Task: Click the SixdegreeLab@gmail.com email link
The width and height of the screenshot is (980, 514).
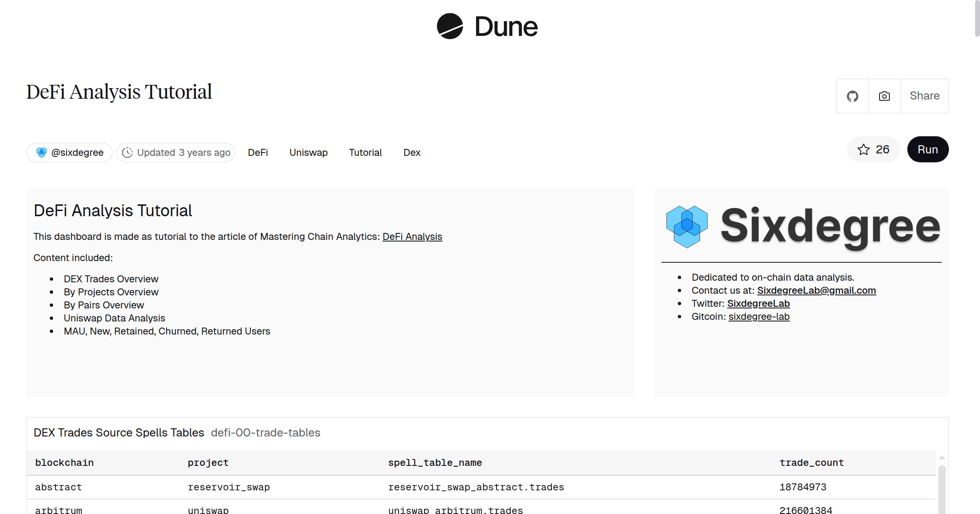Action: (x=816, y=290)
